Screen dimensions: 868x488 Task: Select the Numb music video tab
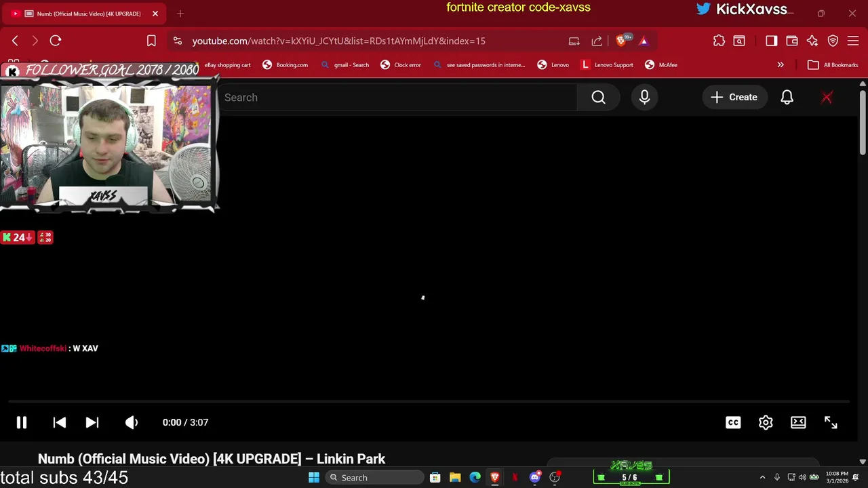tap(85, 14)
